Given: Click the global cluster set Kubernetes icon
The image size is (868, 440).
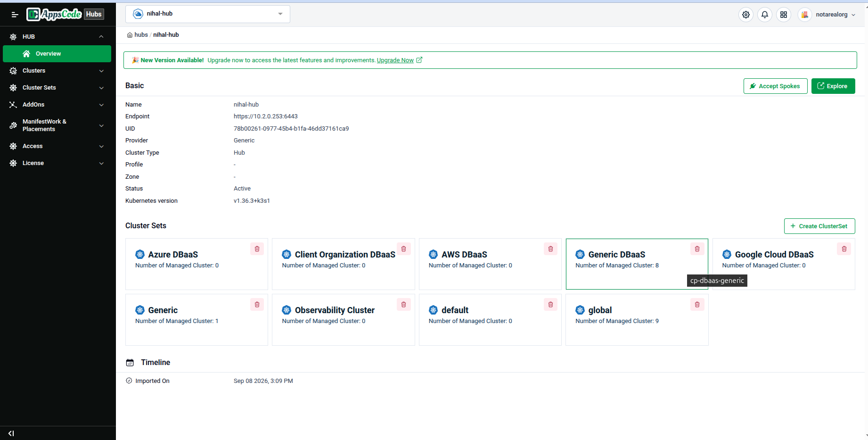Looking at the screenshot, I should (580, 310).
